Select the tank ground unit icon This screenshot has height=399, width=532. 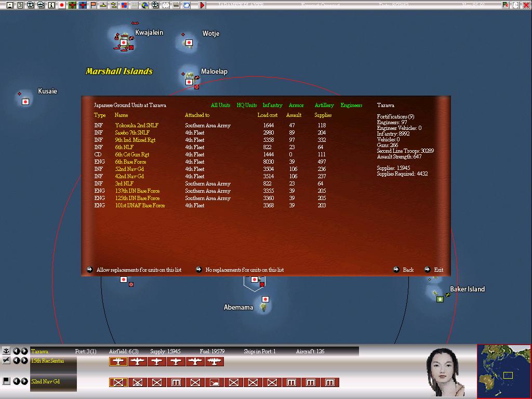[214, 382]
